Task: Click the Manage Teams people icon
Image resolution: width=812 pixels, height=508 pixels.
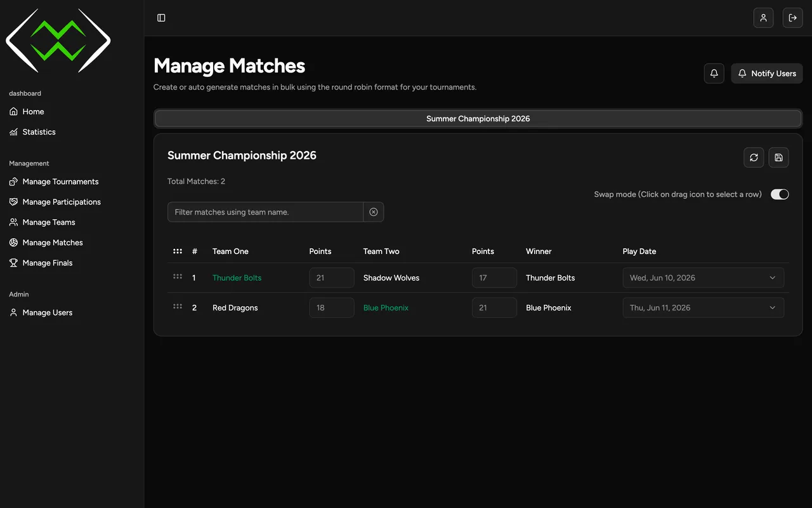Action: [x=14, y=222]
